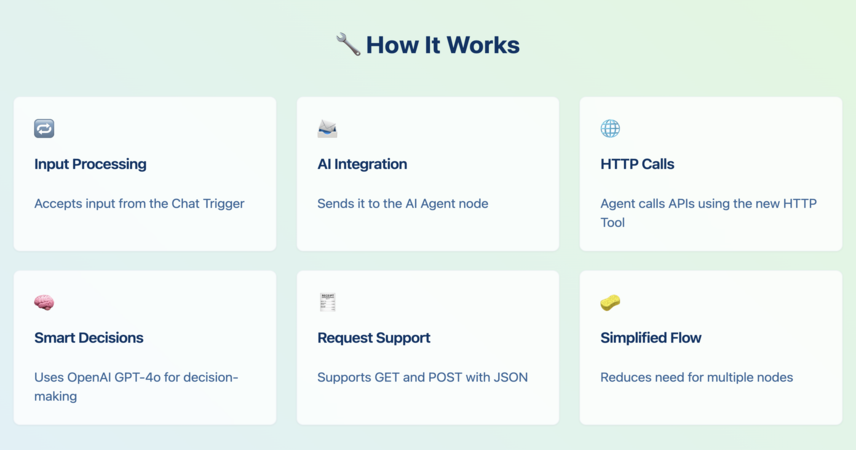The image size is (856, 450).
Task: Click the repeat arrows icon in Input Processing
Action: [44, 128]
